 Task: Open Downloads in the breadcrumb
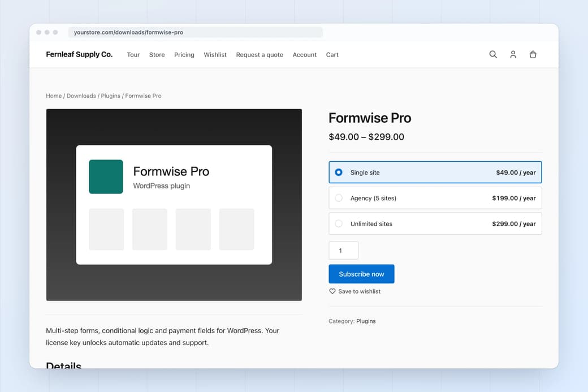(x=81, y=96)
